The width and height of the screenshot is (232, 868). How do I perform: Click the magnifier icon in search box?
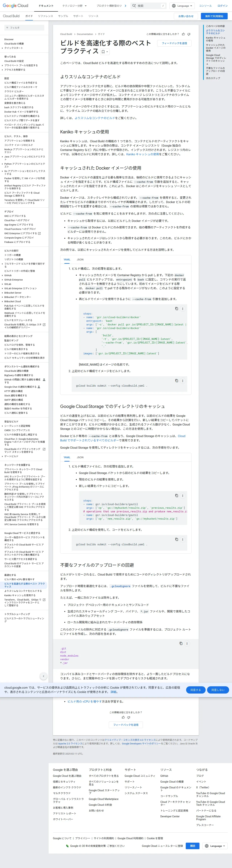click(x=134, y=6)
